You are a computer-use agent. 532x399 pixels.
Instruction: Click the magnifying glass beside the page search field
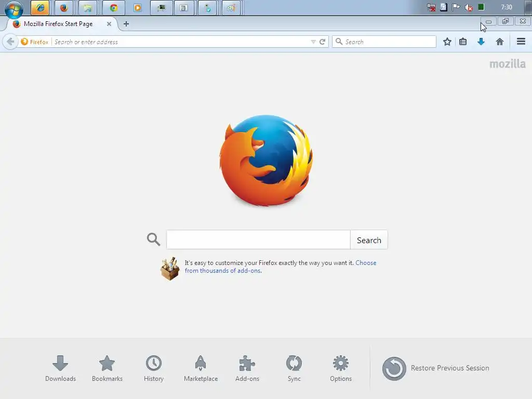(153, 239)
